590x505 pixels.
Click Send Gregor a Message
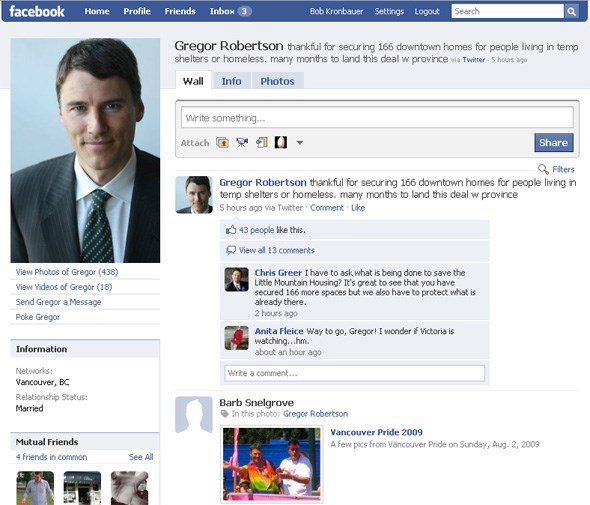pos(58,302)
